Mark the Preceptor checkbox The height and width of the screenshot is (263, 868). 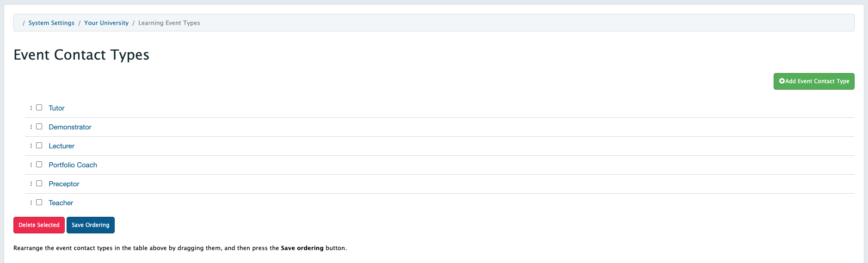[39, 183]
